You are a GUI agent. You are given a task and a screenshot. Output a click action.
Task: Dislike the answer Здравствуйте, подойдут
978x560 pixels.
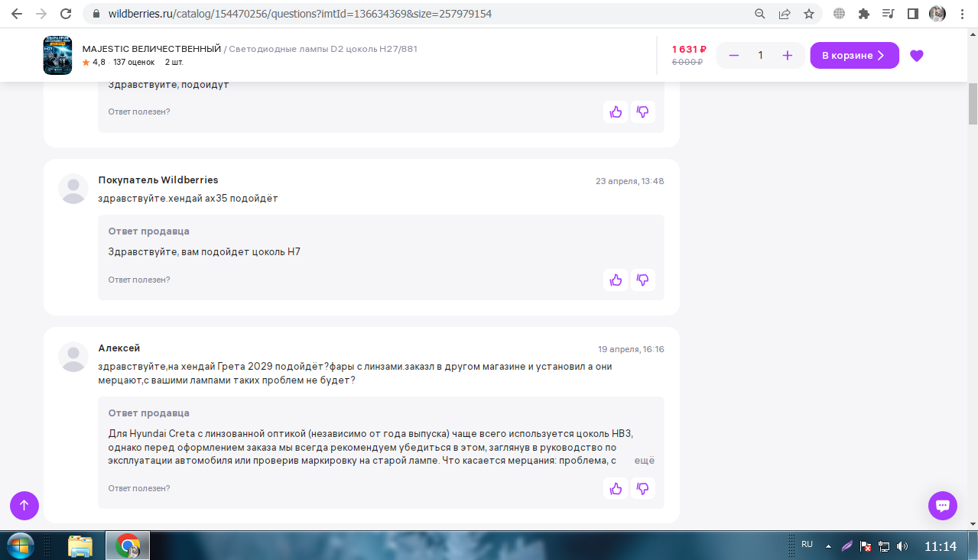643,112
